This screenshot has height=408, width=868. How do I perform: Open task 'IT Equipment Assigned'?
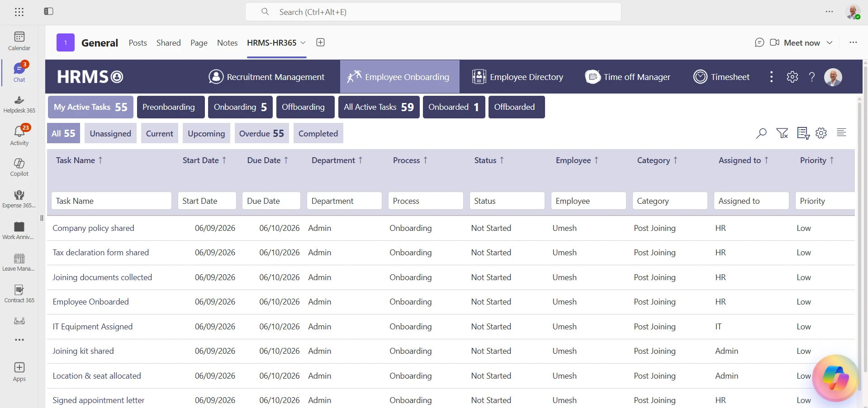(93, 327)
